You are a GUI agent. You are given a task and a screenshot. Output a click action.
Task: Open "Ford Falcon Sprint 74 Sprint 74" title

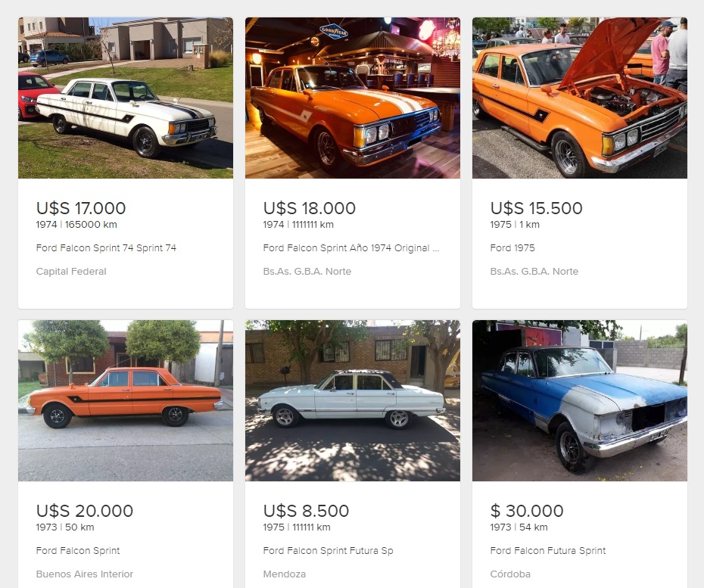coord(106,248)
